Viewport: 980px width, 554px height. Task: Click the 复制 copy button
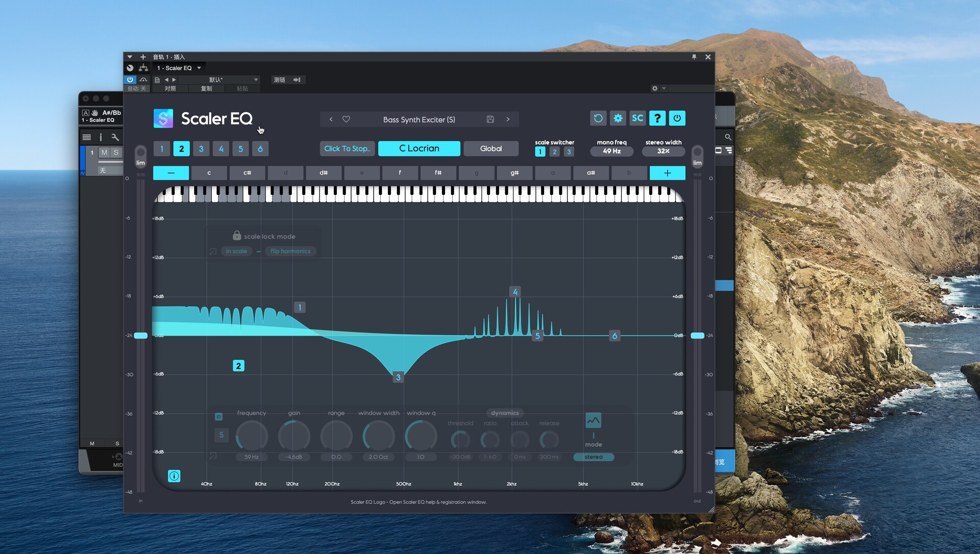click(x=206, y=89)
